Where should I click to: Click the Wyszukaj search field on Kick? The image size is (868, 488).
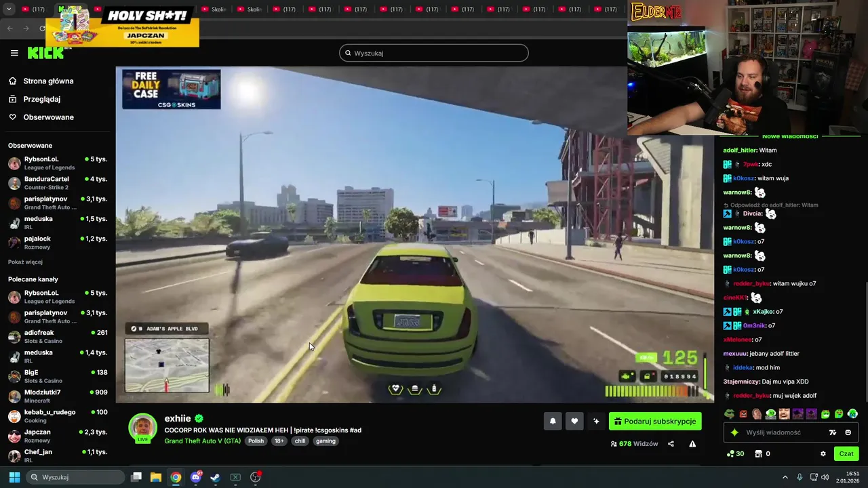[x=434, y=53]
